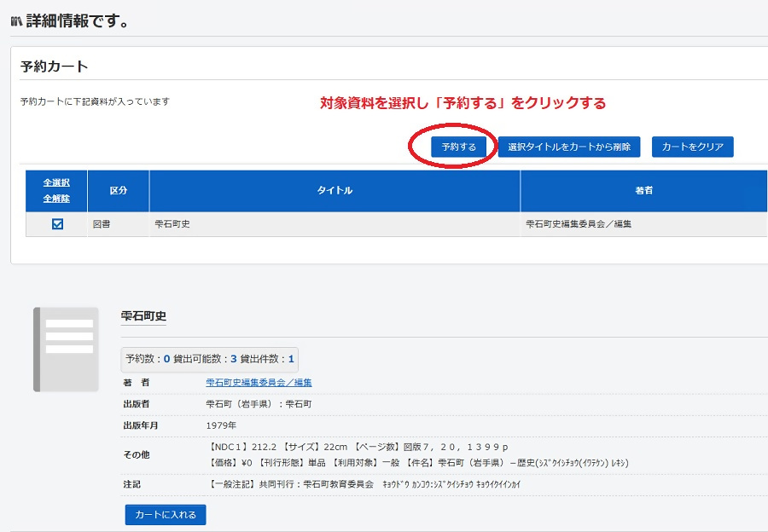Screen dimensions: 768x532
Task: Click the 著者 column header
Action: coord(643,190)
